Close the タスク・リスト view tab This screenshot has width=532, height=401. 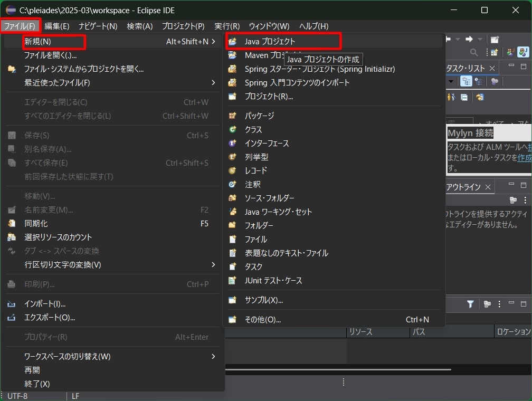tap(492, 69)
